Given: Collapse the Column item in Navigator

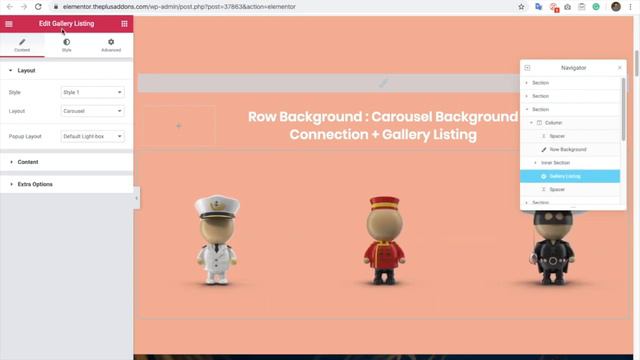Looking at the screenshot, I should coord(531,123).
